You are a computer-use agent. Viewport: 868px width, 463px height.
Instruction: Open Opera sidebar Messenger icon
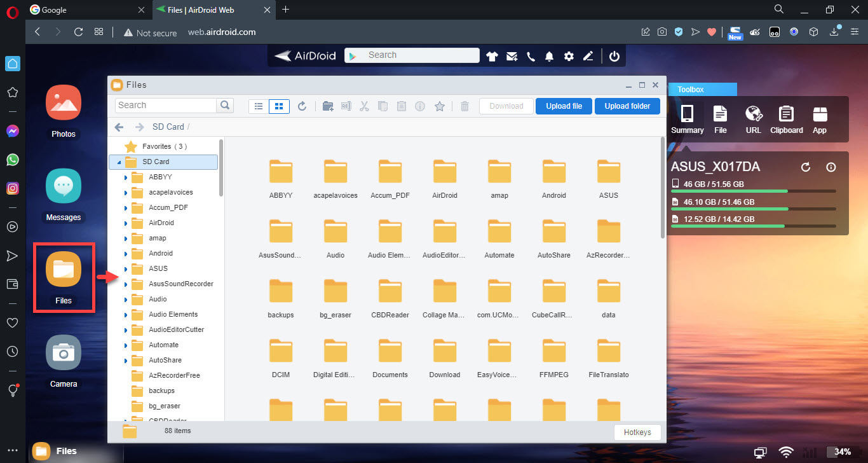12,131
